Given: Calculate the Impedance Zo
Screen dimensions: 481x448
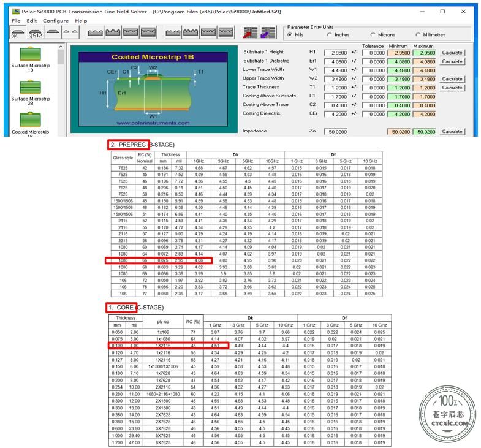Looking at the screenshot, I should [x=452, y=132].
